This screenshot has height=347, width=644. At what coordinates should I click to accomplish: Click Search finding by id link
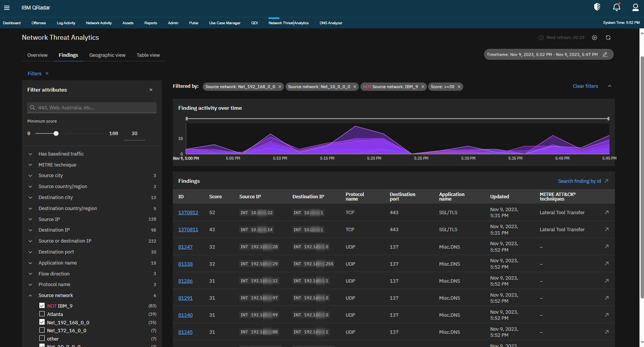583,181
